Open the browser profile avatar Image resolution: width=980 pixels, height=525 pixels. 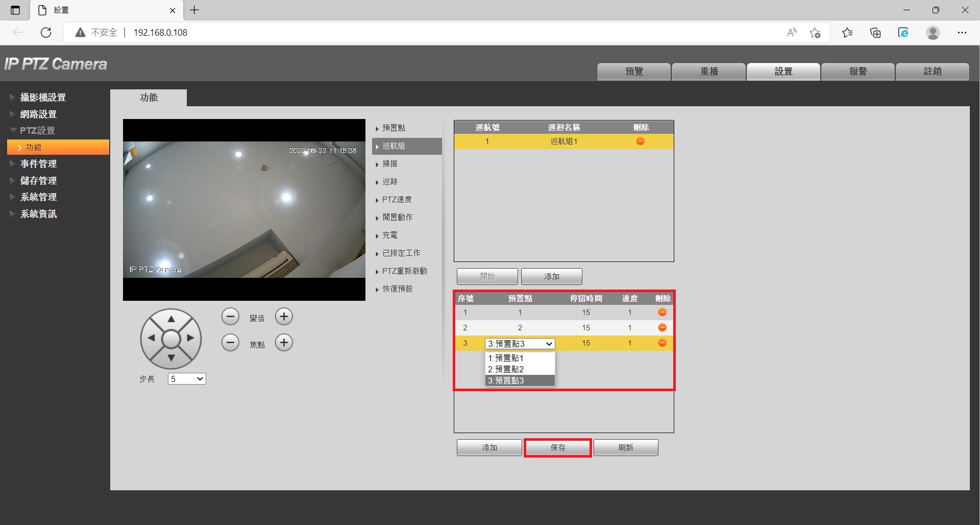(933, 33)
